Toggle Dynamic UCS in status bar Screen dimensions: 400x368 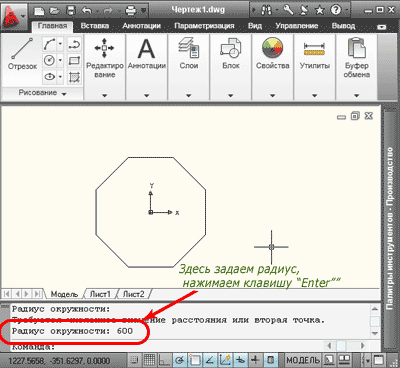(225, 360)
